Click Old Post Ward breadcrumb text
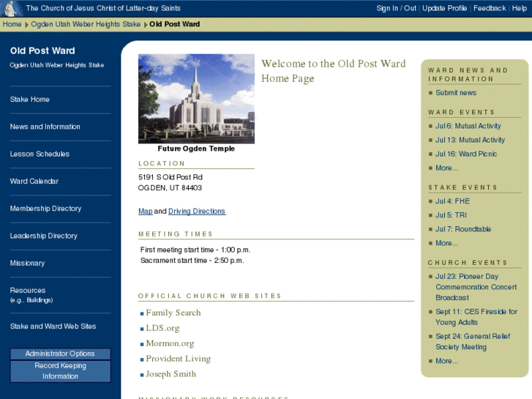Image resolution: width=532 pixels, height=399 pixels. [x=174, y=24]
